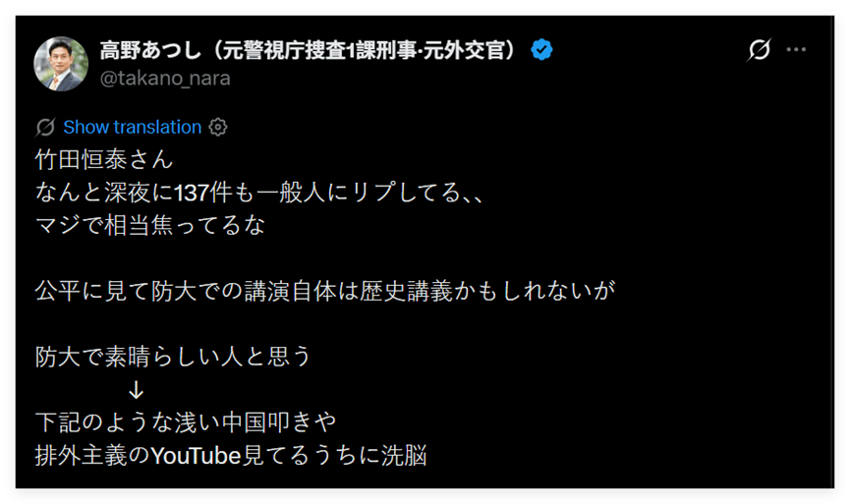Click the Grok icon beside Show translation
This screenshot has height=504, width=850.
pos(45,127)
